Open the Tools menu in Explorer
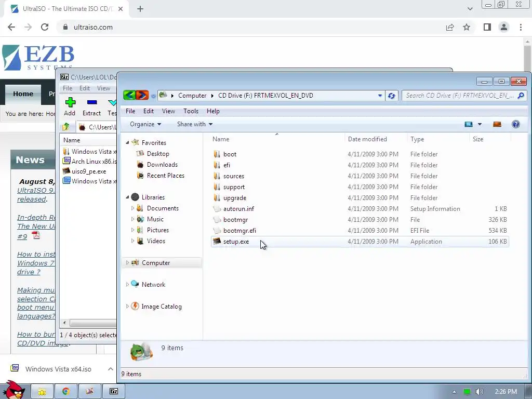 pos(191,111)
